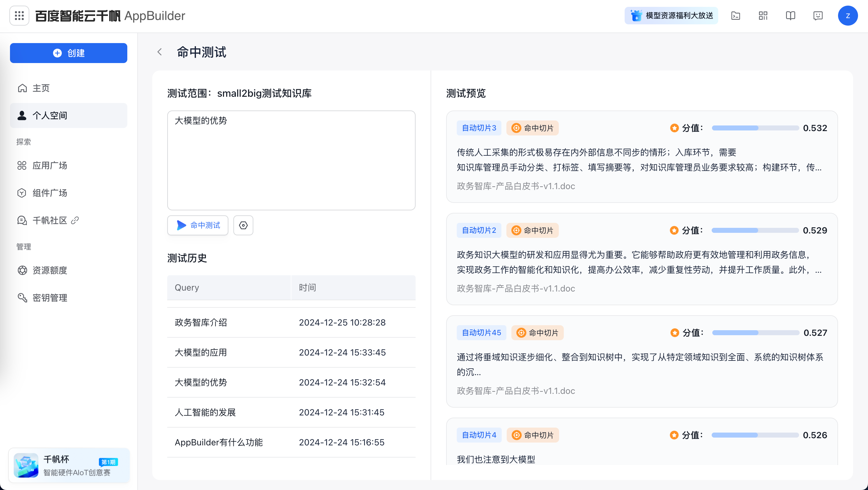Screen dimensions: 868x490
Task: Click the 主页 house icon
Action: [x=22, y=88]
